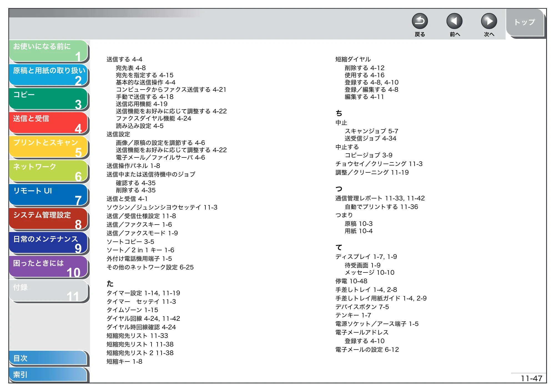Click entry スキャンジョブ 5-7
Image resolution: width=555 pixels, height=392 pixels.
pos(371,131)
